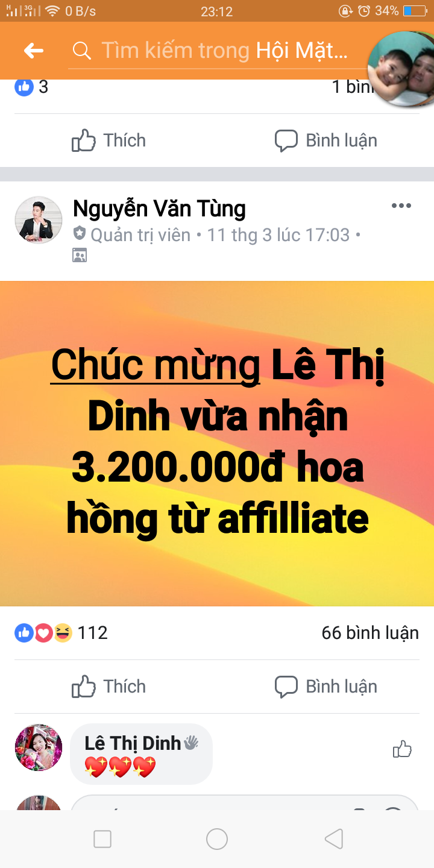Tap the Android home circle button
The height and width of the screenshot is (868, 434).
217,839
